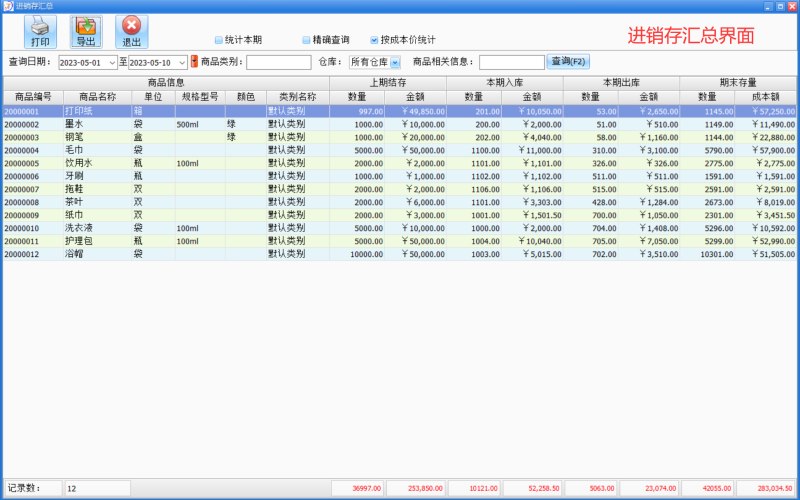Select the 钢笔 product name cell

[x=97, y=137]
